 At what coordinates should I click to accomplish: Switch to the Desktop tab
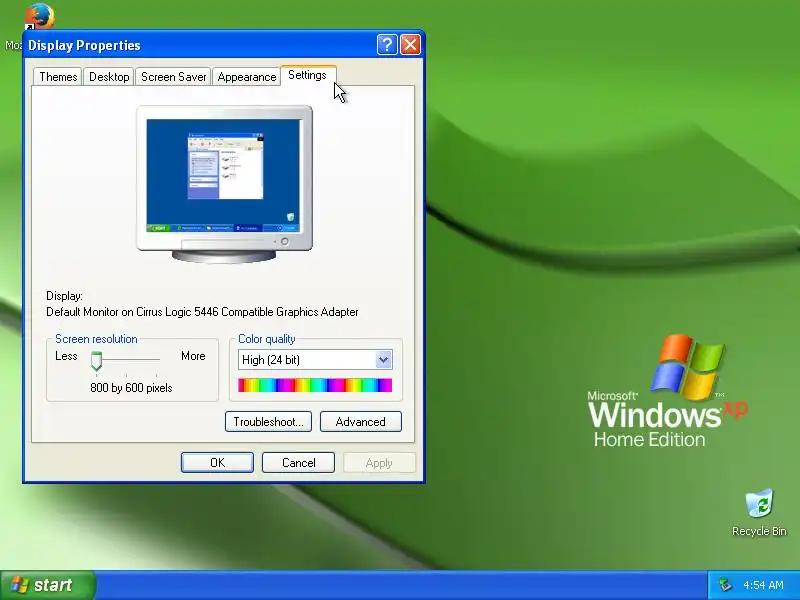(109, 77)
